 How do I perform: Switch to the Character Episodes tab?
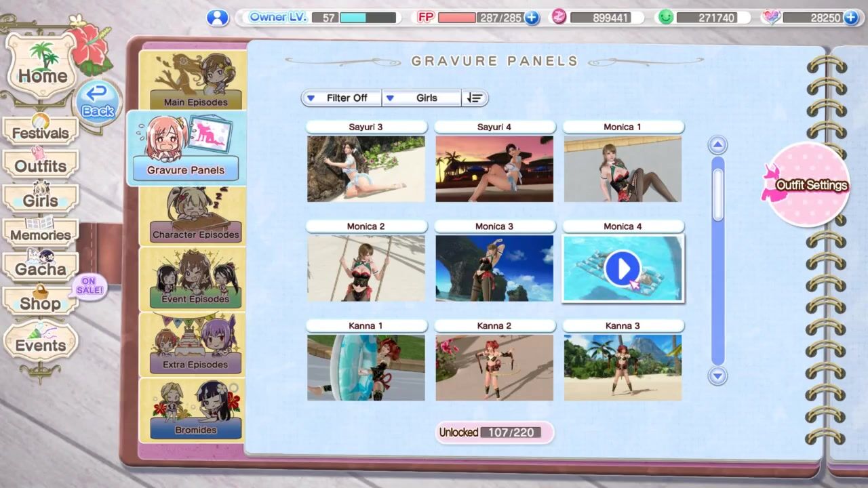pos(194,215)
